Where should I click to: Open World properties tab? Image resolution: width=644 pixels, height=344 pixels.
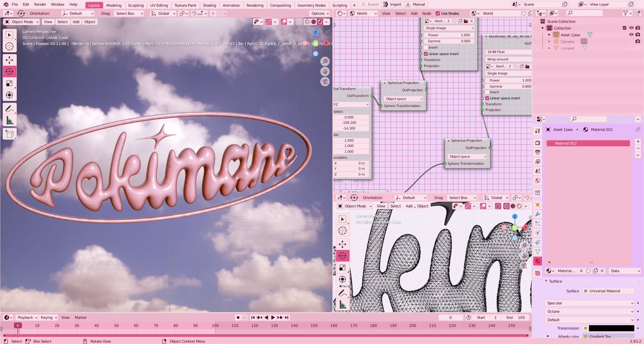(538, 182)
